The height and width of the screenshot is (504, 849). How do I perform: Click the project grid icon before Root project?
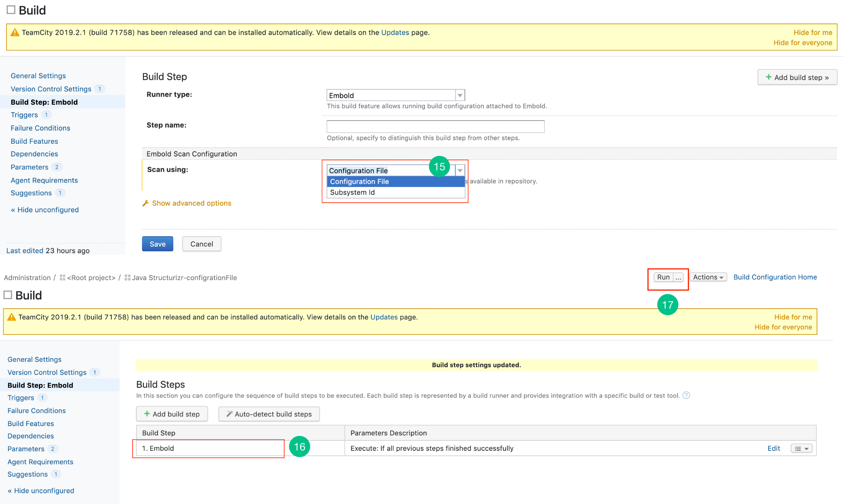[x=62, y=277]
